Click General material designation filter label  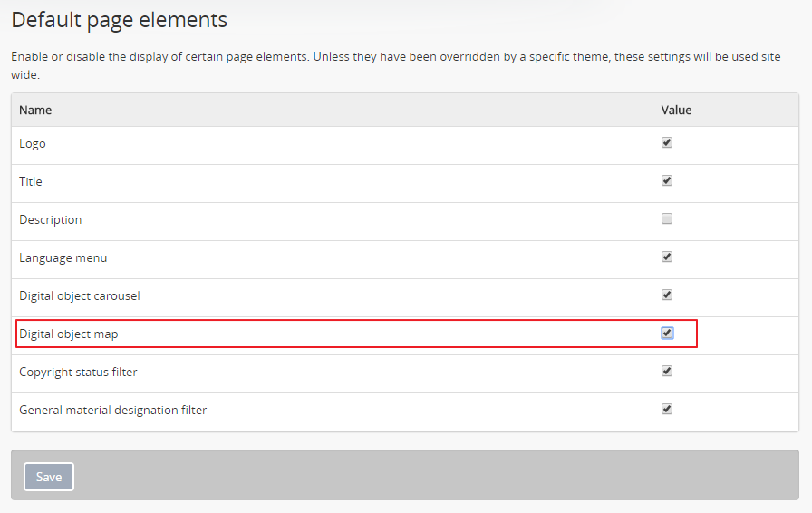[113, 411]
